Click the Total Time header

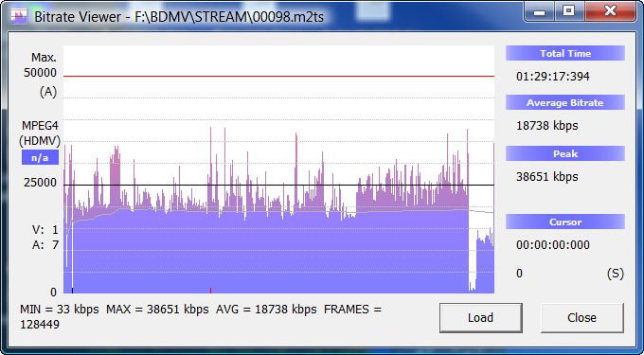565,53
